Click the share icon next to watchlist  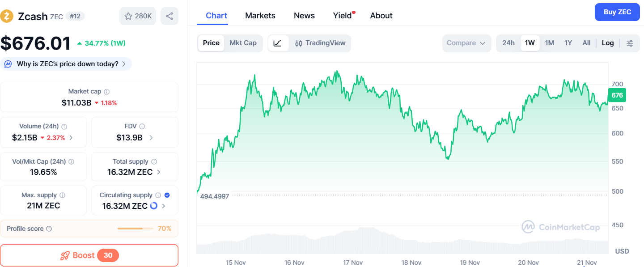pyautogui.click(x=169, y=16)
